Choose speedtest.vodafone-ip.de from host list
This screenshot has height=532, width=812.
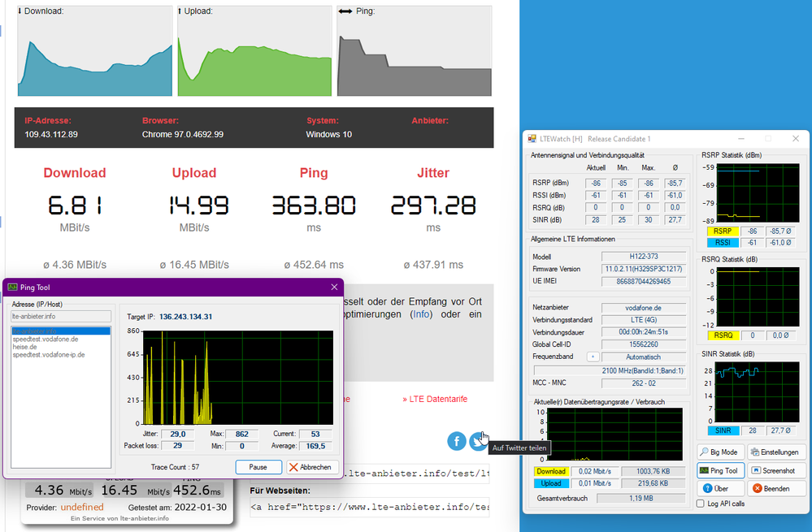point(49,355)
